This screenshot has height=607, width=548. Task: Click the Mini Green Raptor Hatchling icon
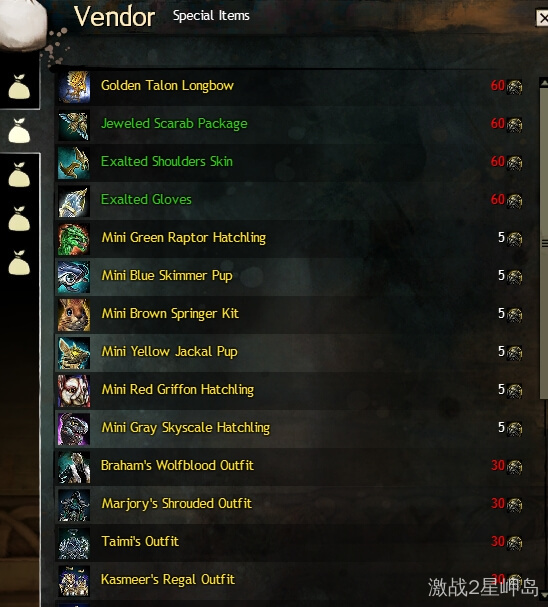click(x=74, y=239)
